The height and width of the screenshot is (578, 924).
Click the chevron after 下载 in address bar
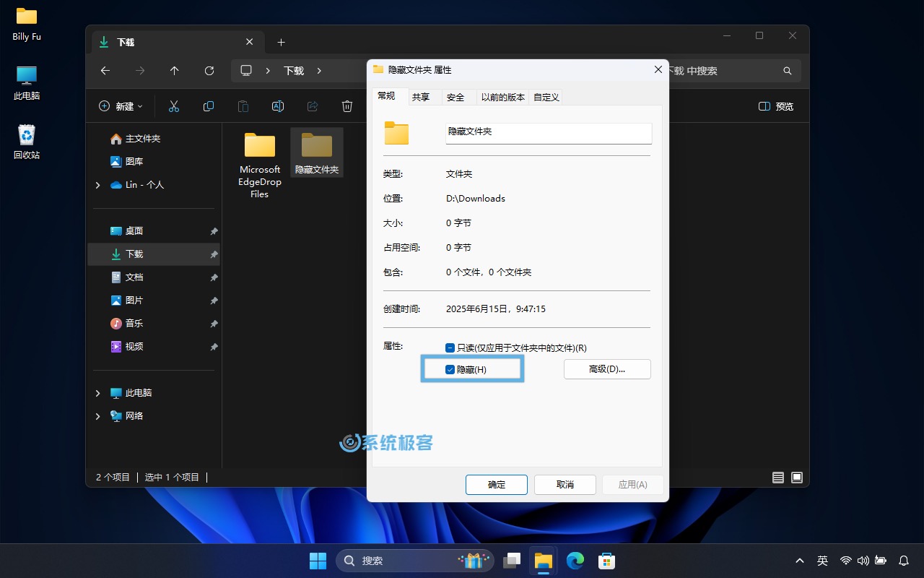[319, 71]
